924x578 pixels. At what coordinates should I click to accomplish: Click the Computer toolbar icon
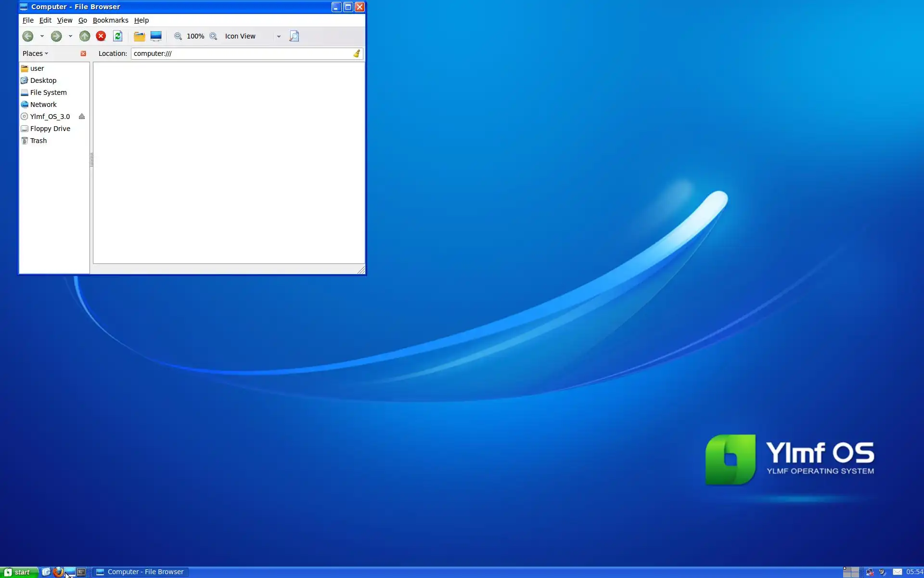(156, 36)
